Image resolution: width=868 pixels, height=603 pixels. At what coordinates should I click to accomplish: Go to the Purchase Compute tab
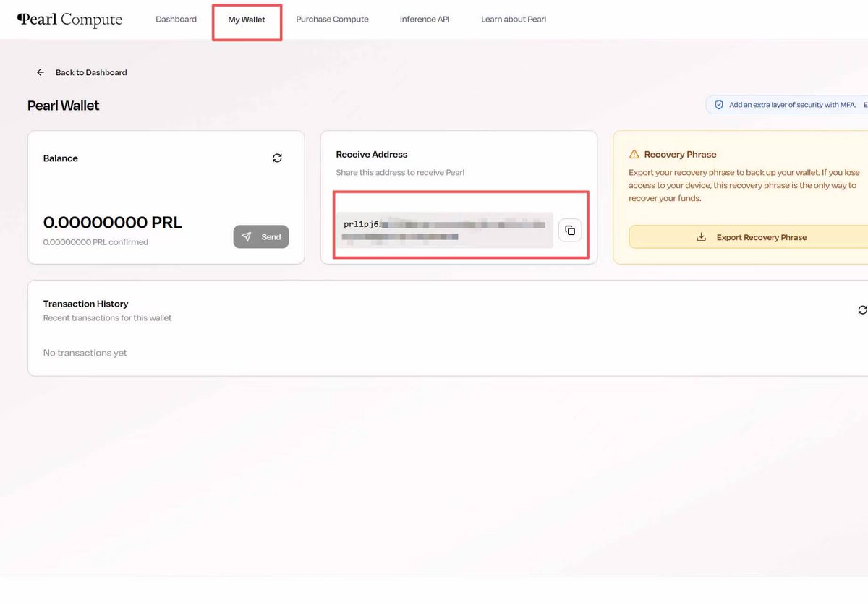pos(332,20)
